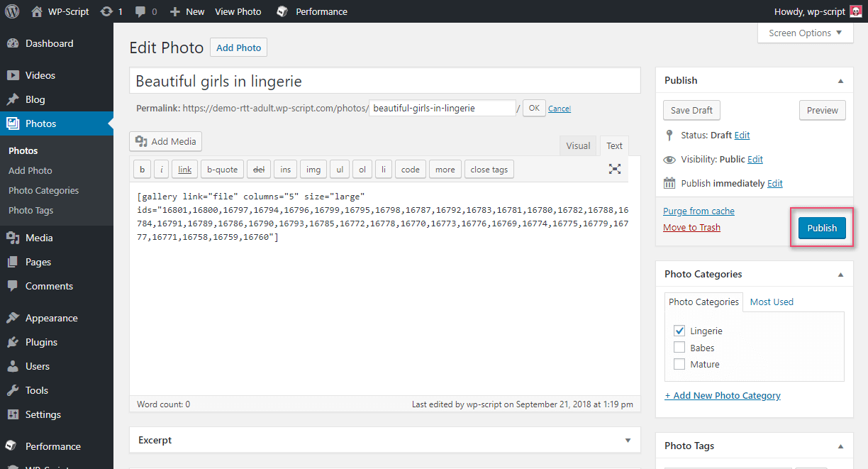Click the Add Media button
868x469 pixels.
coord(165,141)
